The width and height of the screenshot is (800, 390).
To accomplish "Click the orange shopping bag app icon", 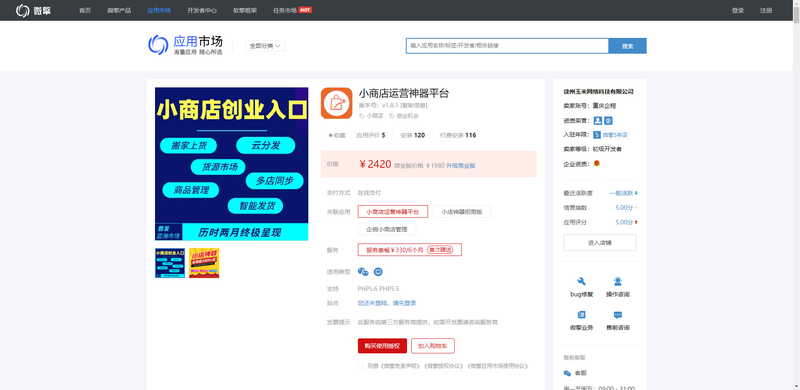I will point(336,103).
